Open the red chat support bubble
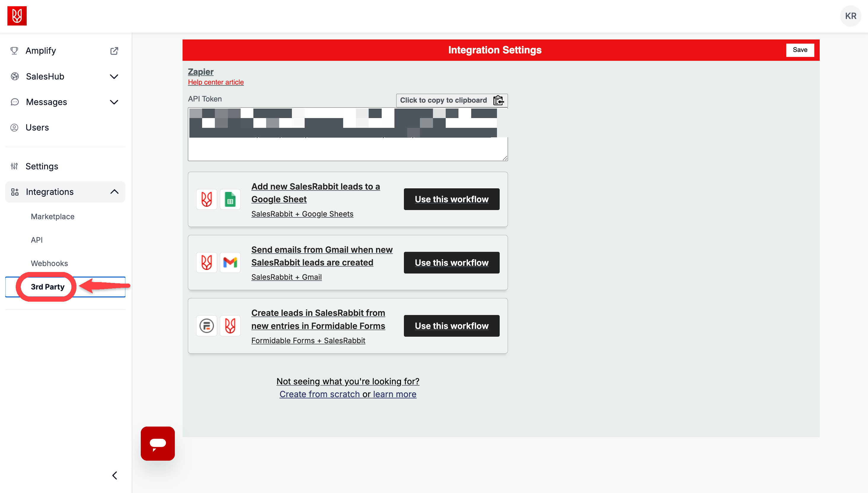The height and width of the screenshot is (493, 868). point(158,443)
